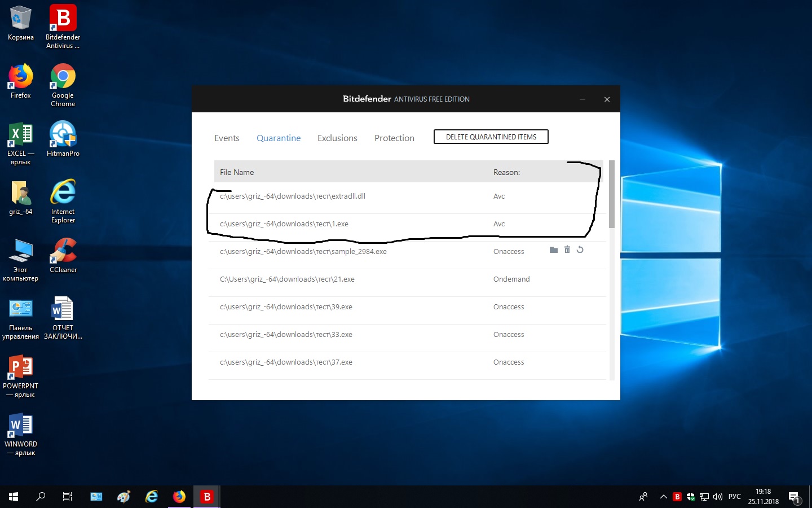Delete sample_2984.exe using the trash icon
The height and width of the screenshot is (508, 812).
(567, 250)
